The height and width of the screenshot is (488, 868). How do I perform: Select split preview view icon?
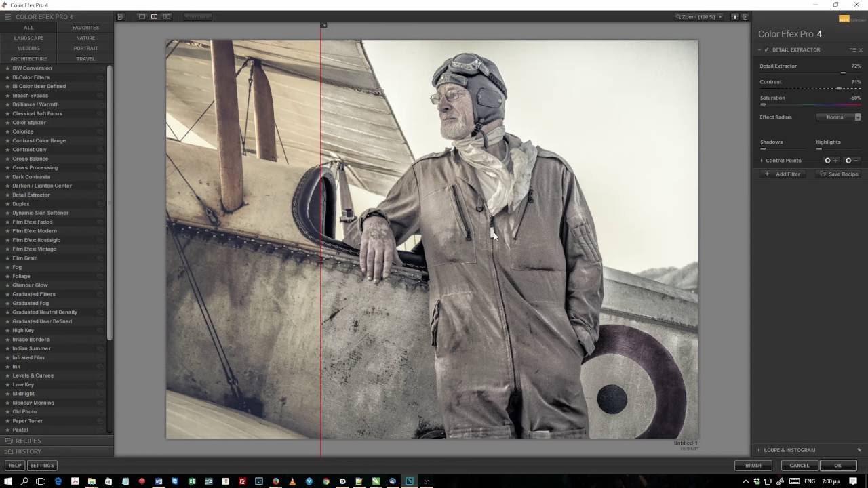pos(154,16)
